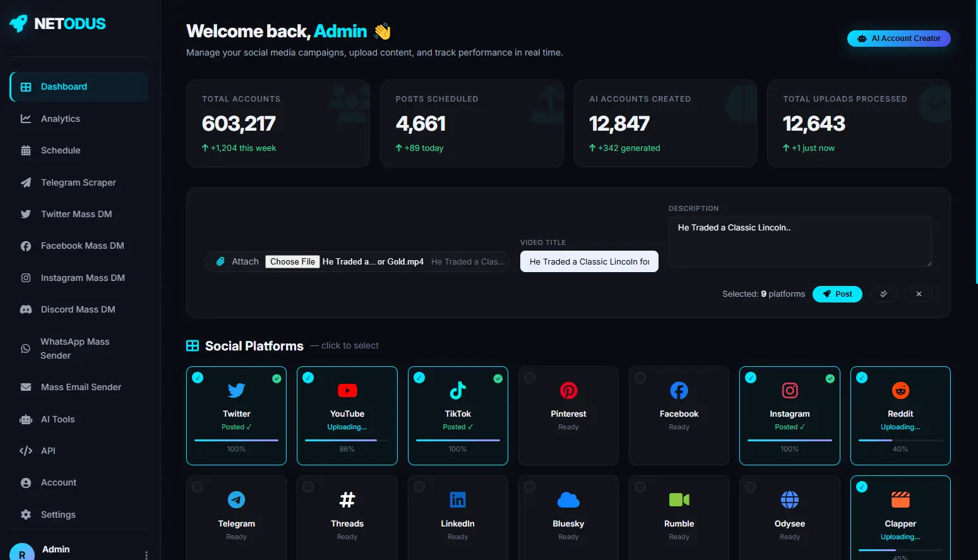Click the LinkedIn logo icon
978x560 pixels.
point(458,500)
